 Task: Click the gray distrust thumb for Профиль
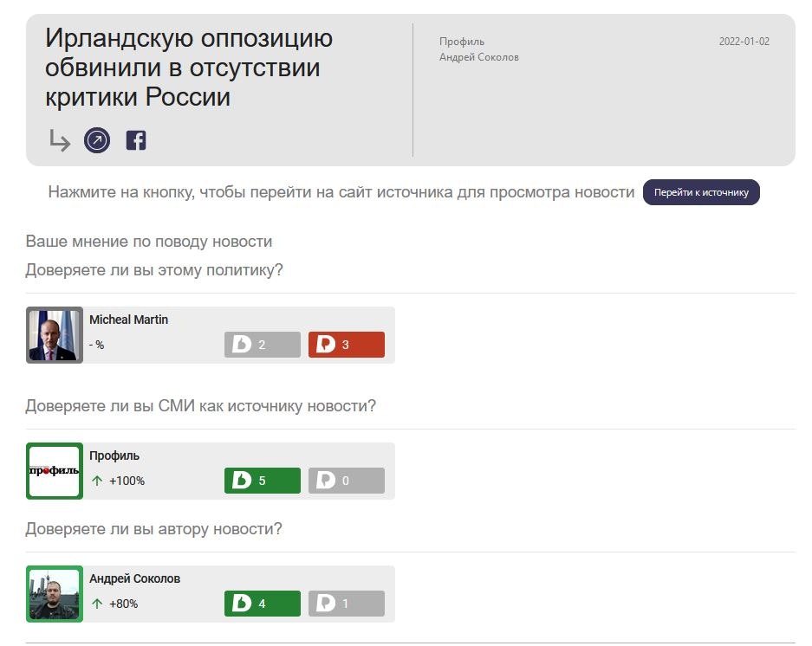(346, 481)
